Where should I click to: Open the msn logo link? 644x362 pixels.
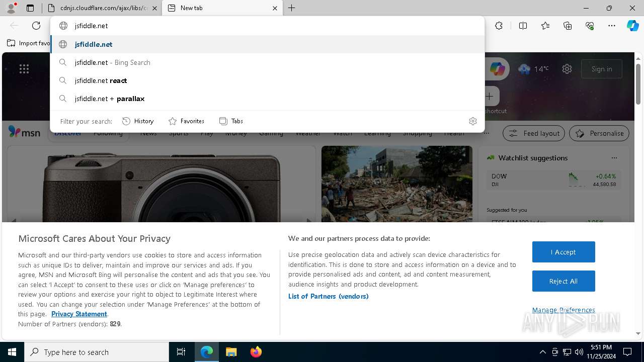coord(24,132)
